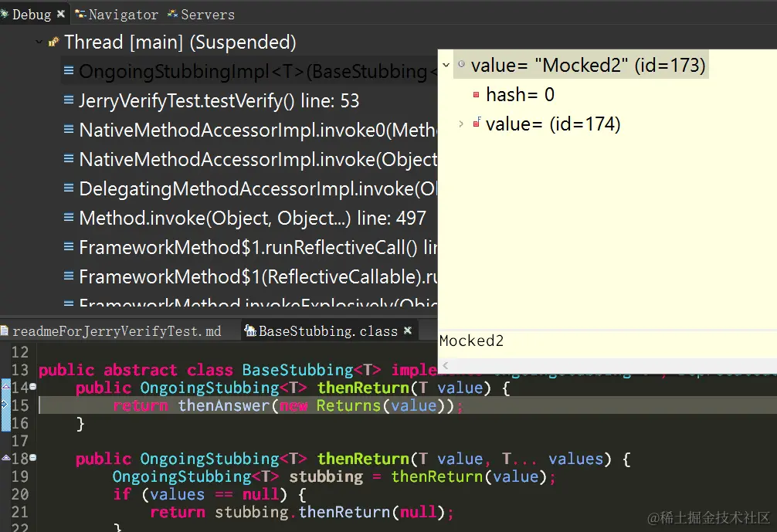This screenshot has width=777, height=532.
Task: Click the stubbing variable on line 19
Action: click(x=326, y=477)
